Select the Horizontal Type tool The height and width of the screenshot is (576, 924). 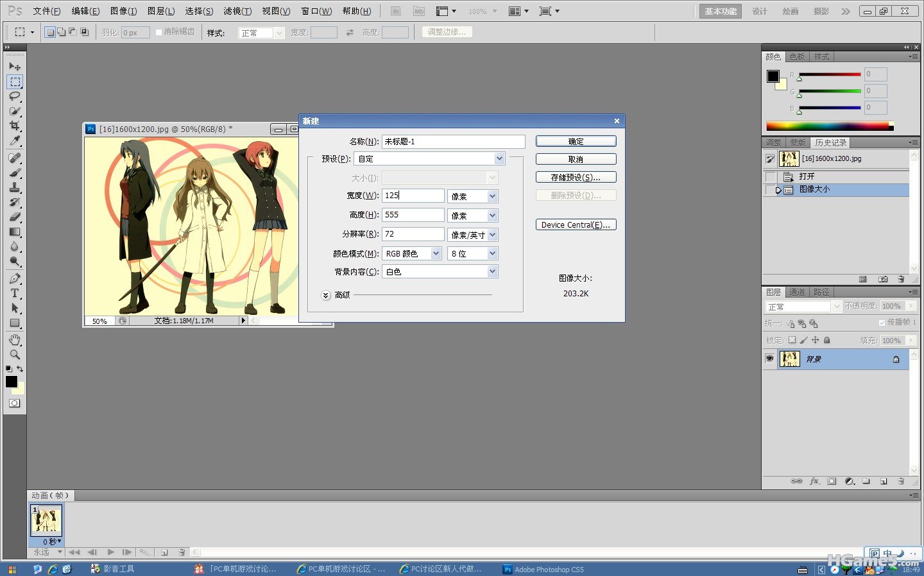15,293
